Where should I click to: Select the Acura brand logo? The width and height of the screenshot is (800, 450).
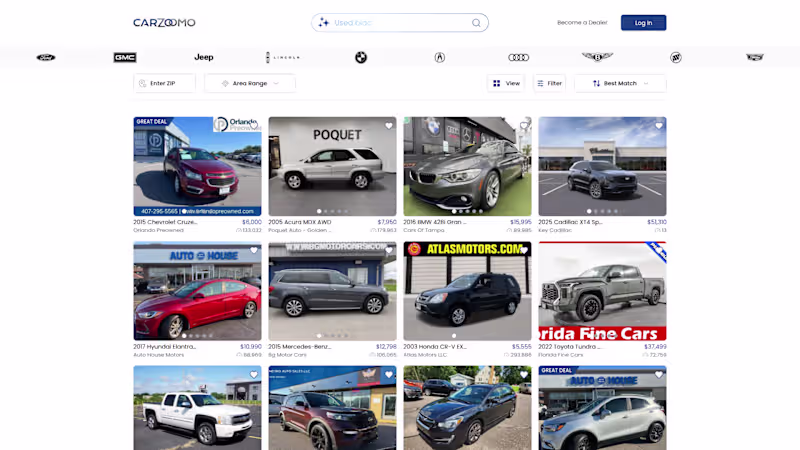440,57
